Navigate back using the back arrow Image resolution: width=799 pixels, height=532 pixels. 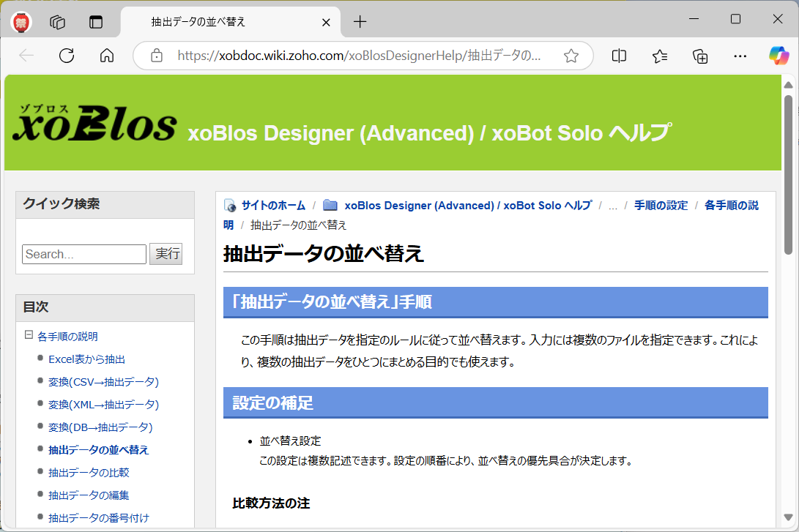coord(26,56)
